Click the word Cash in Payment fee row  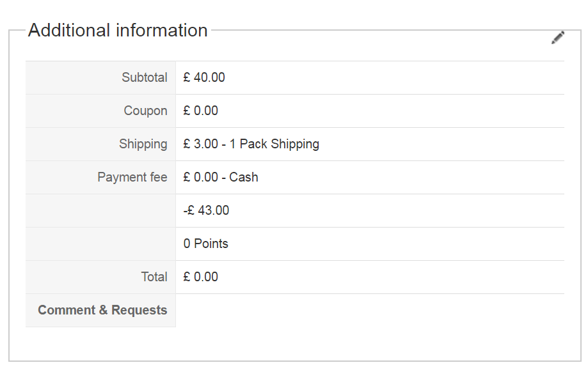tap(244, 178)
